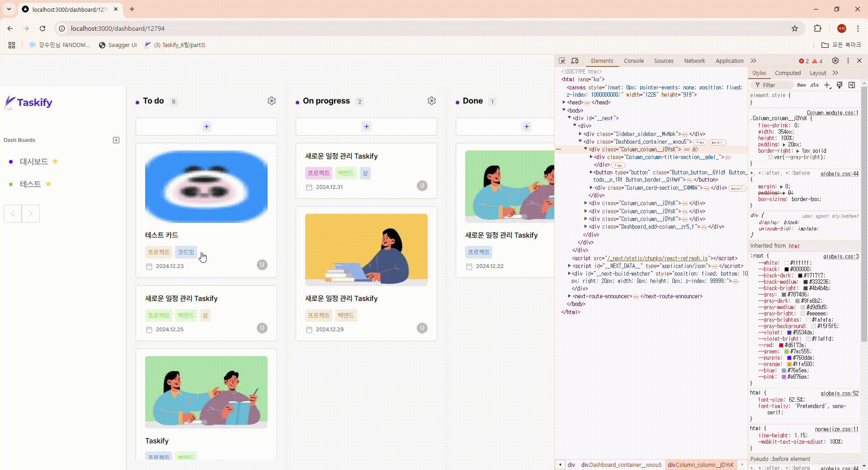Click the red error count indicator
Screen dimensions: 868x470
804,61
